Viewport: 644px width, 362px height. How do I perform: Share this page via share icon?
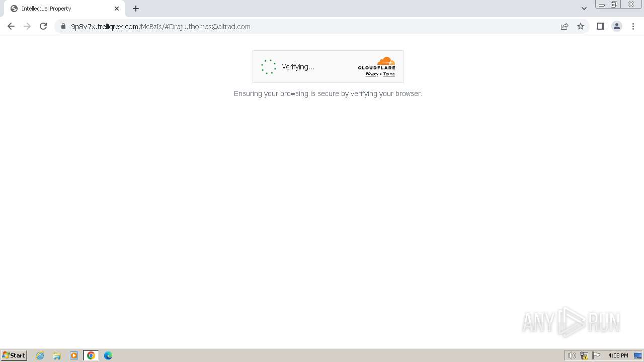click(565, 26)
